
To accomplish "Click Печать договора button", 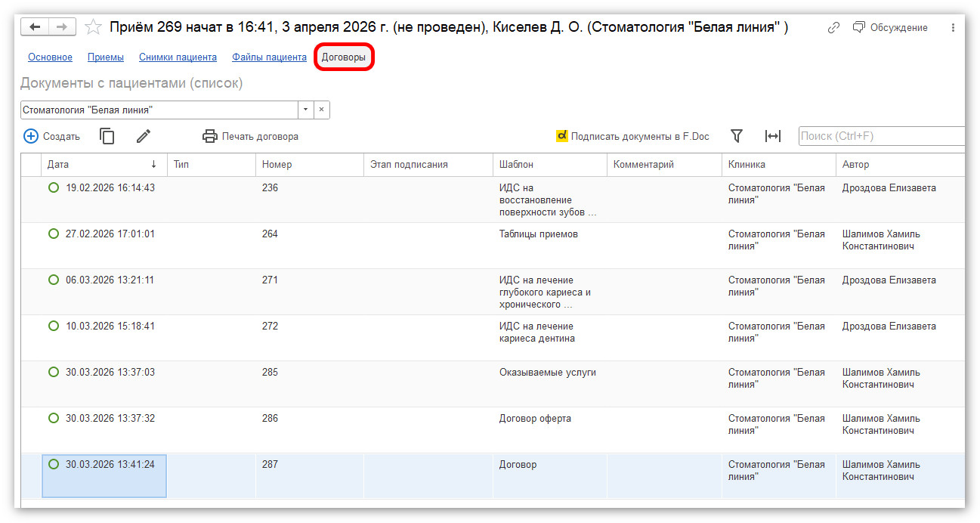I will click(x=250, y=137).
